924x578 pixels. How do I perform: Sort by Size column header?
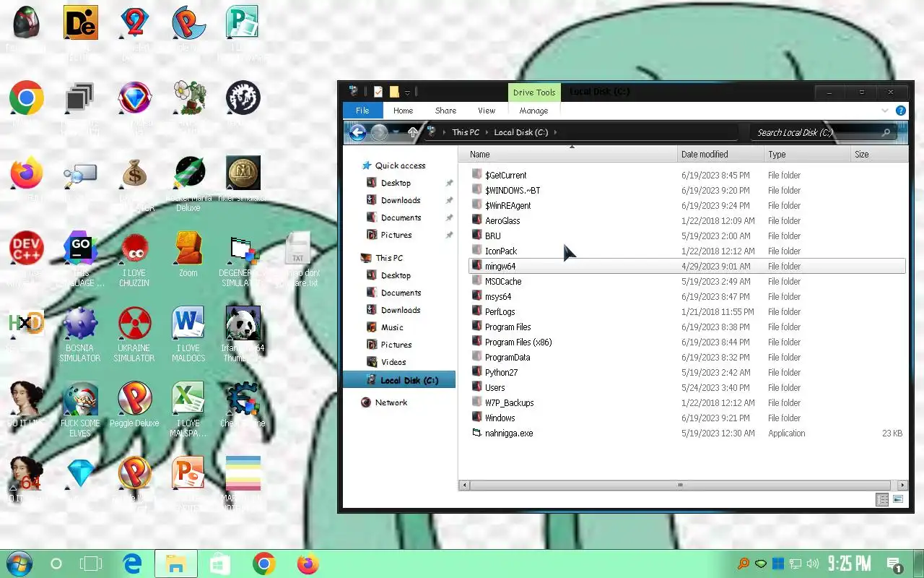pyautogui.click(x=879, y=154)
